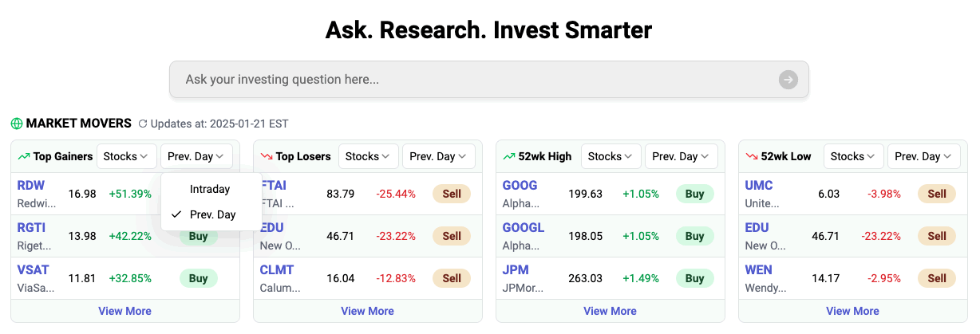Open the GOOGL ticker link
Screen dimensions: 980x334
524,227
